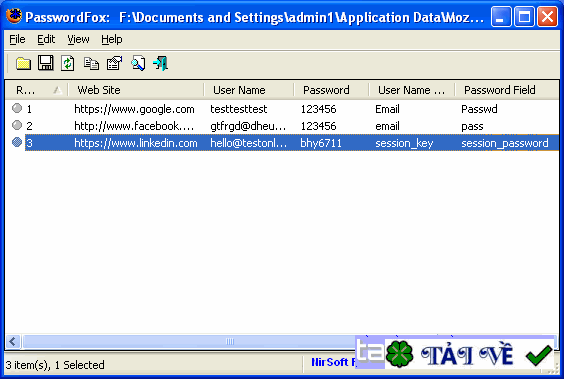Refresh the password list icon

click(x=68, y=63)
